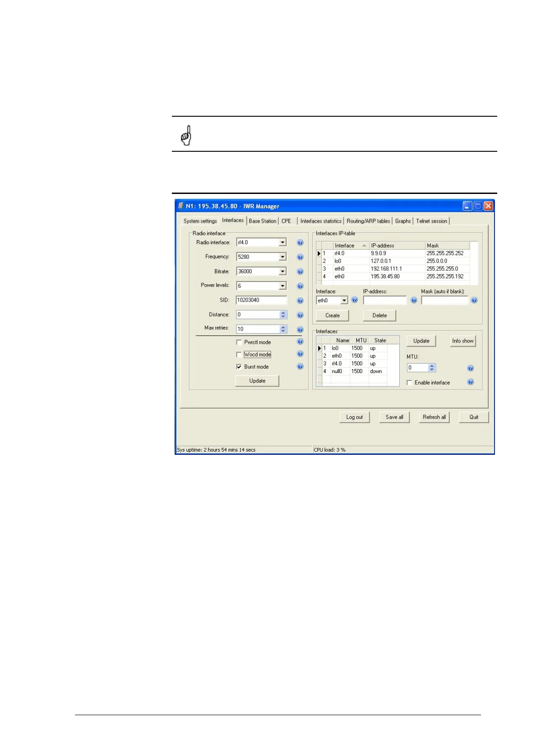534x756 pixels.
Task: Open help icon for Enable interface
Action: (470, 382)
